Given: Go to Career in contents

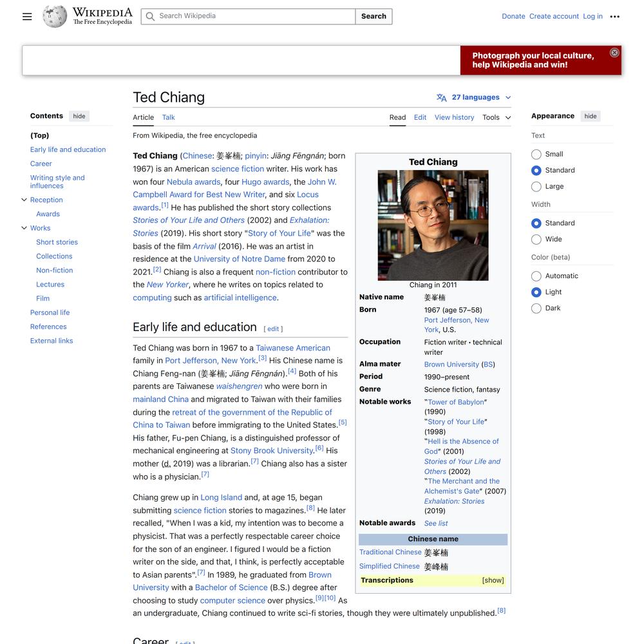Looking at the screenshot, I should (x=41, y=164).
